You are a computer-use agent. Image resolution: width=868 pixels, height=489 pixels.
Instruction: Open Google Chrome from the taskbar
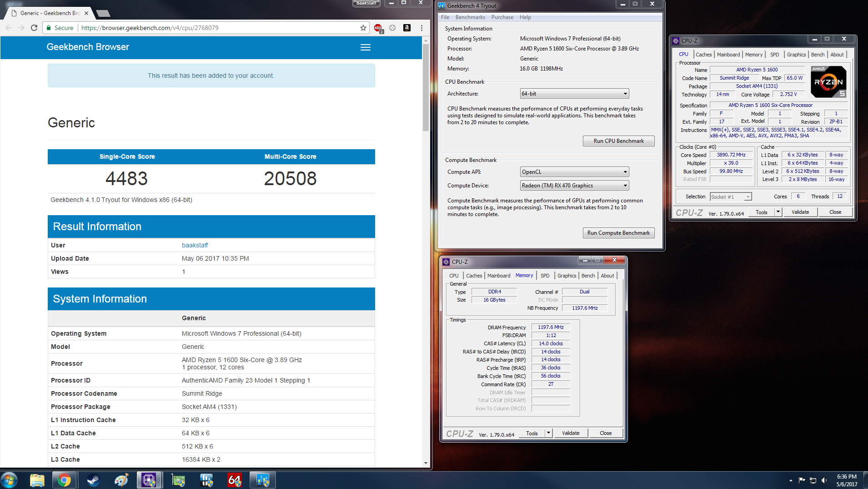[x=64, y=480]
